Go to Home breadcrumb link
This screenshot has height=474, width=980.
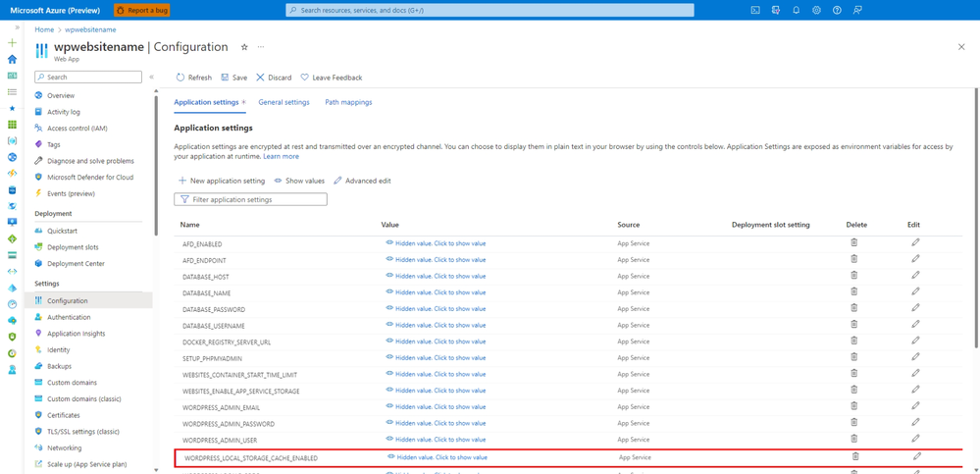pos(44,29)
